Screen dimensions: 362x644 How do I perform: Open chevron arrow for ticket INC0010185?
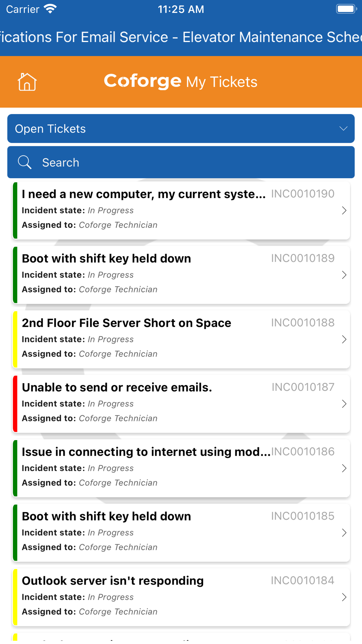coord(344,533)
